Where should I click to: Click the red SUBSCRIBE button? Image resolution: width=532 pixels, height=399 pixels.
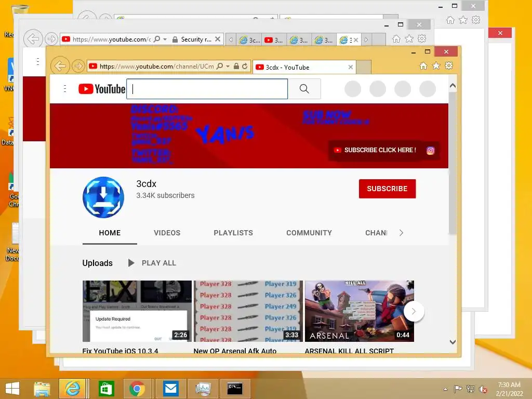point(387,189)
